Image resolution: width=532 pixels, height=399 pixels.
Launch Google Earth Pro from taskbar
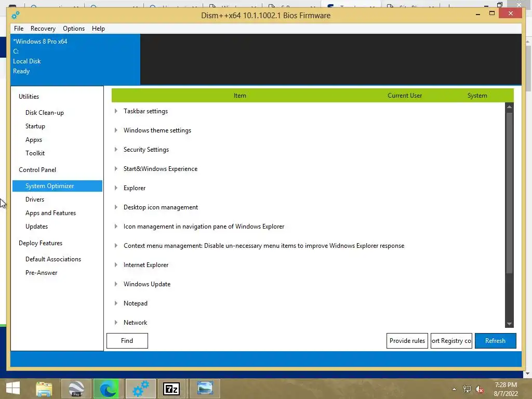pos(76,389)
